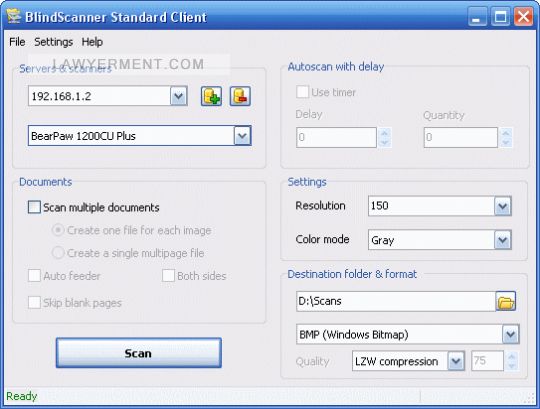The width and height of the screenshot is (540, 409).
Task: Open the Color mode dropdown
Action: (x=502, y=240)
